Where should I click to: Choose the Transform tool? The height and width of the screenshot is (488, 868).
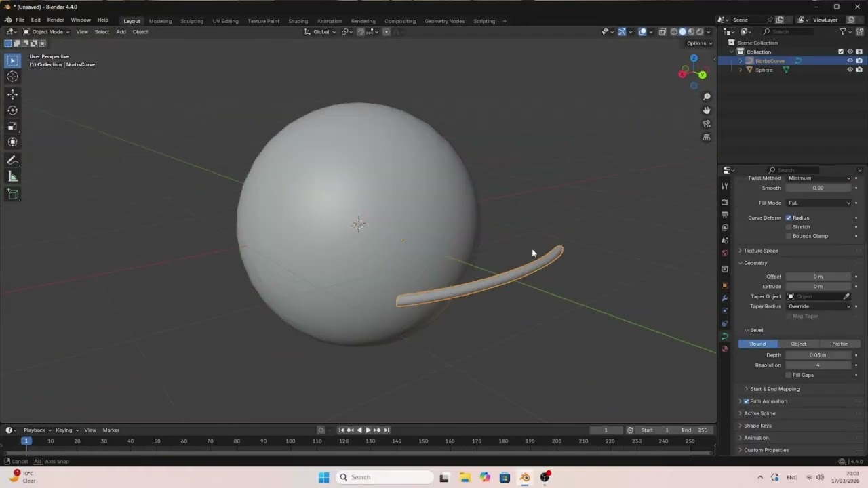tap(12, 142)
